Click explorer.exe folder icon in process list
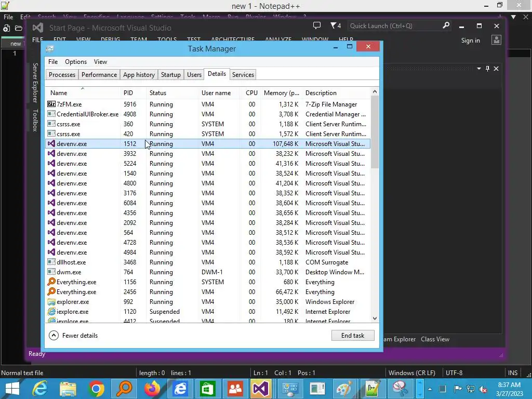 coord(51,302)
